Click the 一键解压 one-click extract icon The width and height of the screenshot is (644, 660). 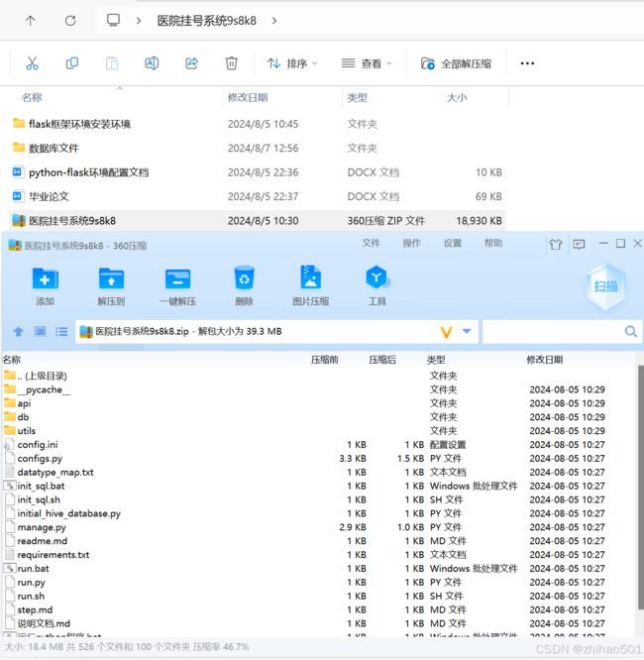tap(177, 285)
